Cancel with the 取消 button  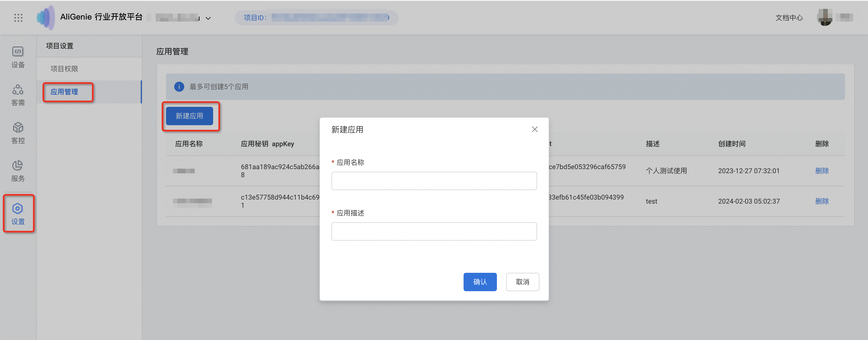click(522, 282)
